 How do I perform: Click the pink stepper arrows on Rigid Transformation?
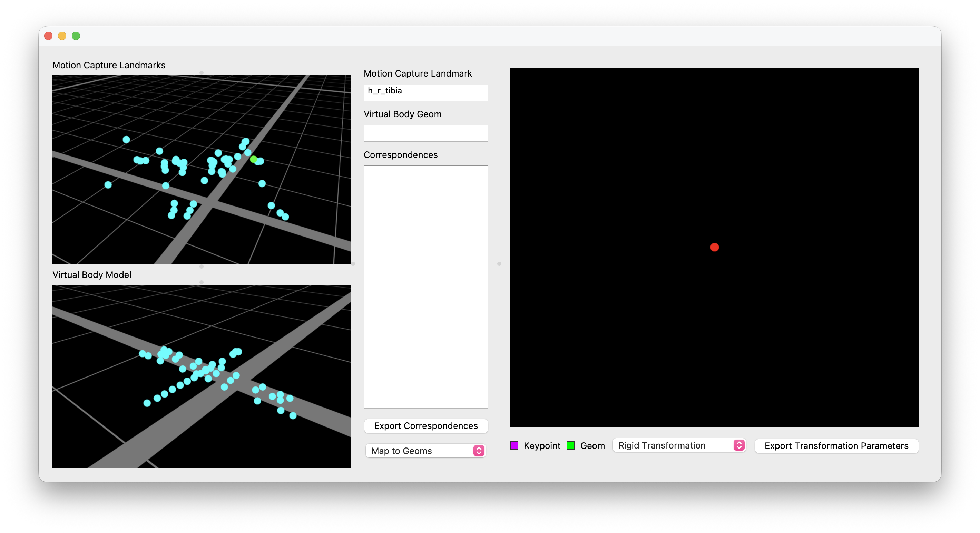739,445
